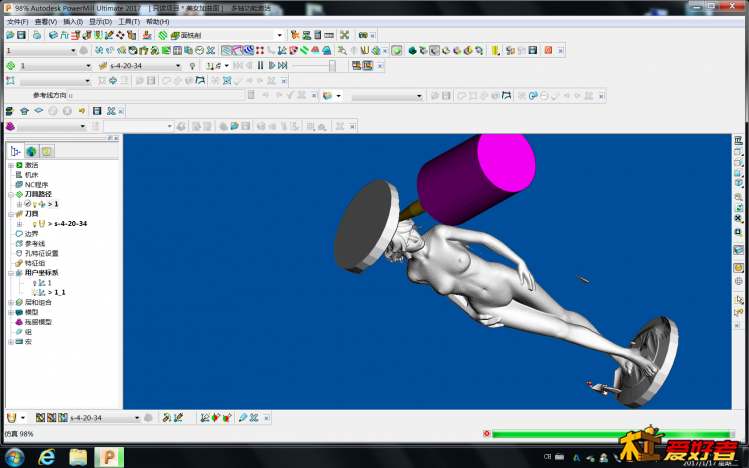This screenshot has width=749, height=468.
Task: Click the purple stock model icon
Action: (10, 127)
